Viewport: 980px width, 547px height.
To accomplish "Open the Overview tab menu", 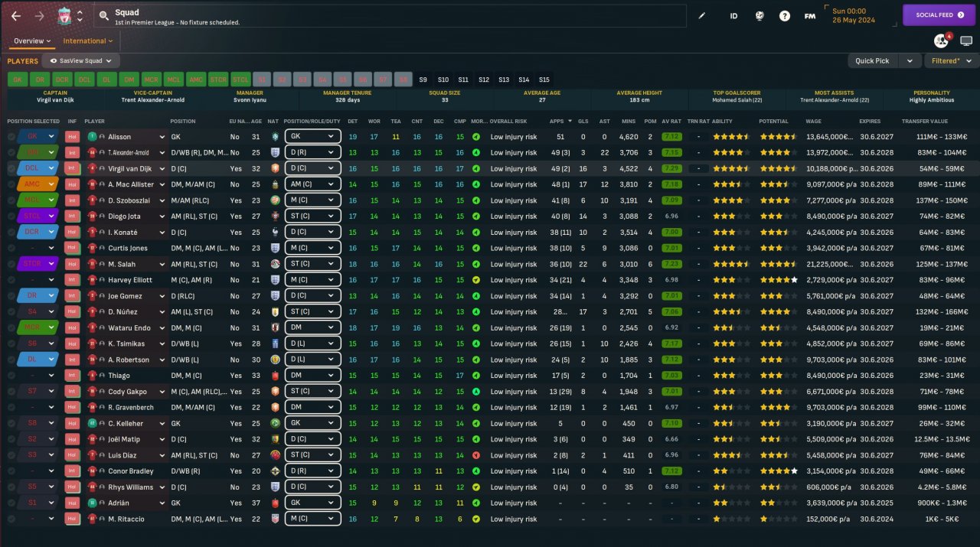I will tap(32, 41).
